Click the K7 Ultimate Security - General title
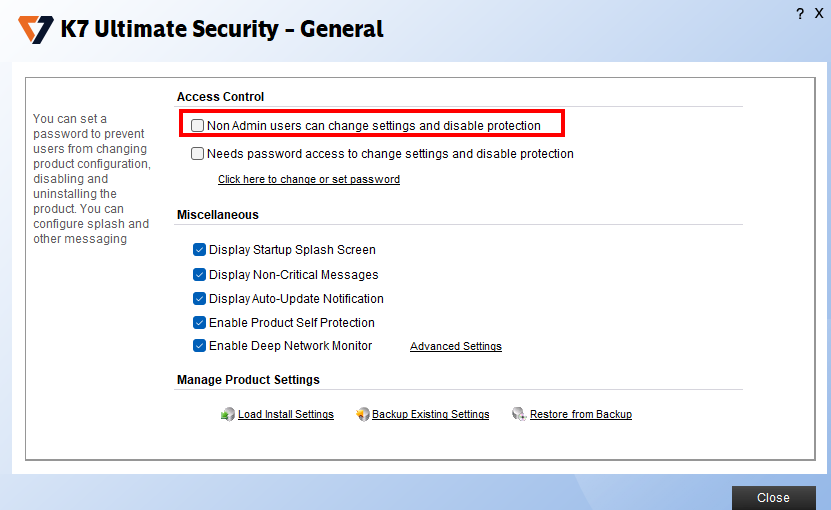 coord(222,30)
